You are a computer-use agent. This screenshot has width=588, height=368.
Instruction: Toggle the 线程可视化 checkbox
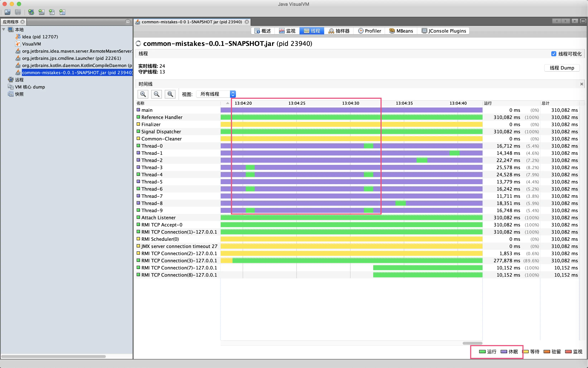pyautogui.click(x=554, y=54)
